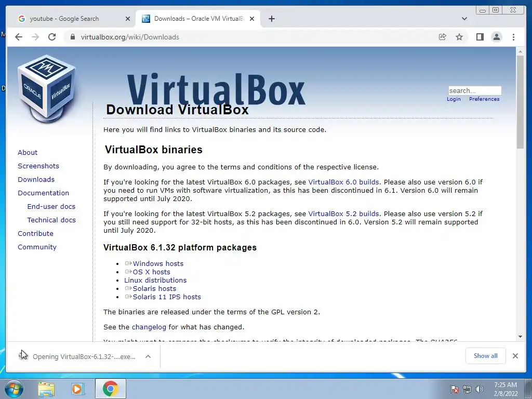Image resolution: width=532 pixels, height=399 pixels.
Task: Open the tab search chevron
Action: click(x=464, y=19)
